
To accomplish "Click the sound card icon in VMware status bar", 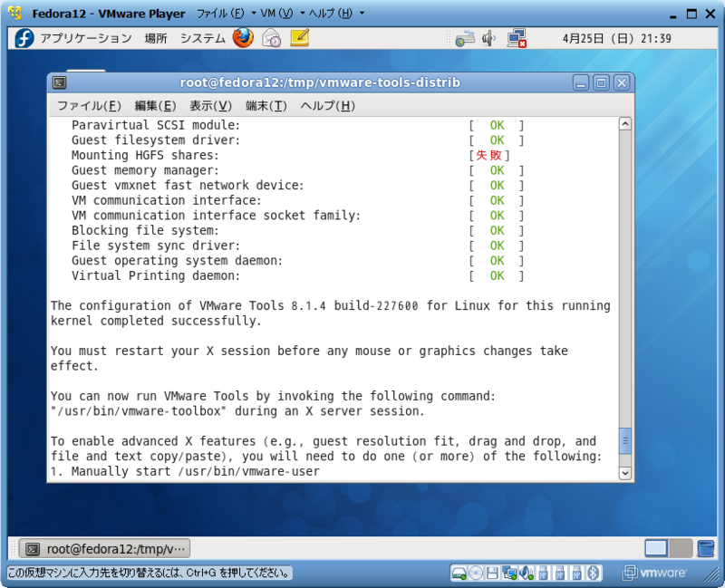I will pyautogui.click(x=527, y=574).
